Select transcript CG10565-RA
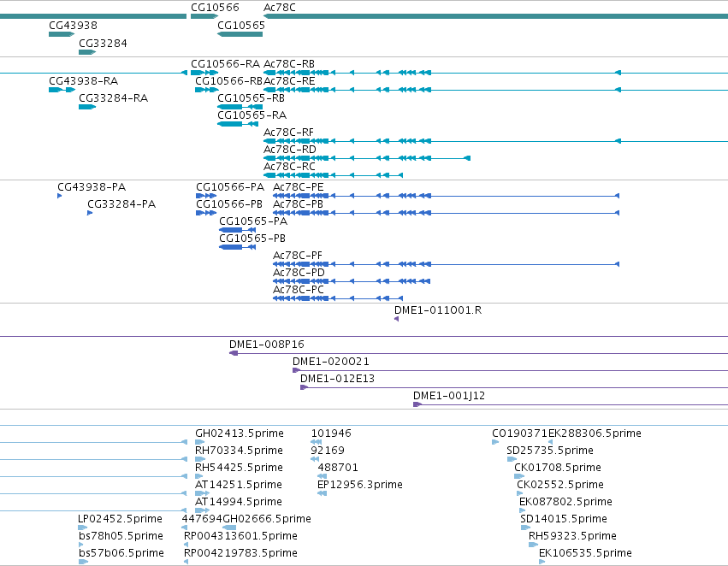 tap(252, 115)
